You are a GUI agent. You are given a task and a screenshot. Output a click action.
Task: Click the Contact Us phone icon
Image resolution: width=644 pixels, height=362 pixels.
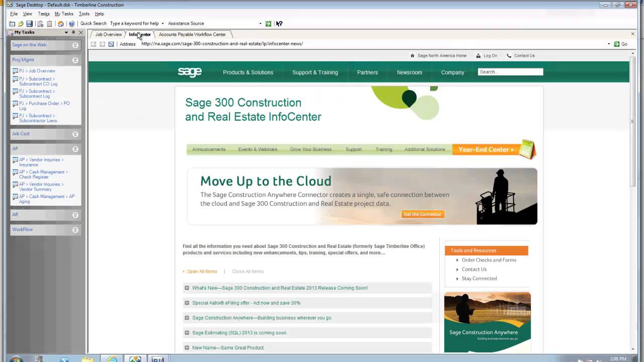[509, 56]
